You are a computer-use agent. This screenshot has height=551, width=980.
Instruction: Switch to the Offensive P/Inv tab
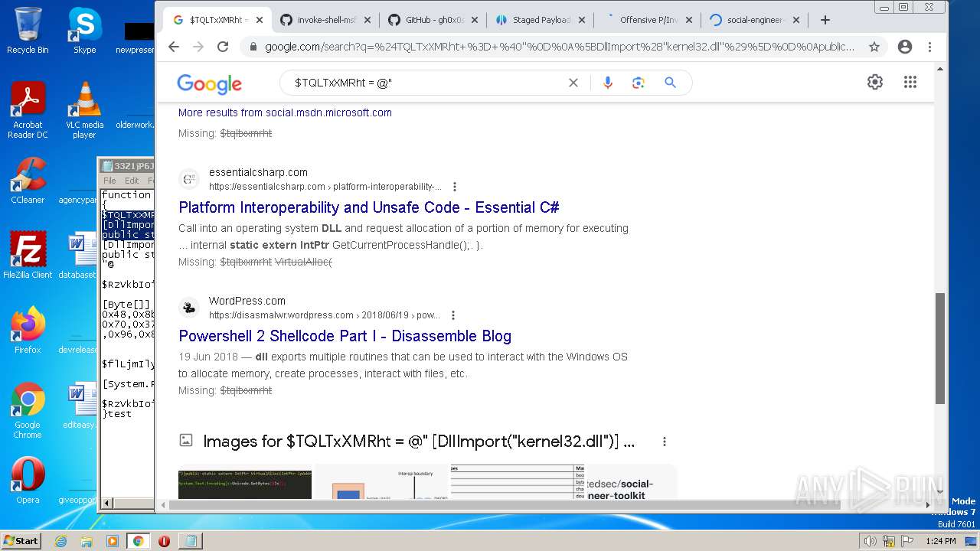pos(649,20)
